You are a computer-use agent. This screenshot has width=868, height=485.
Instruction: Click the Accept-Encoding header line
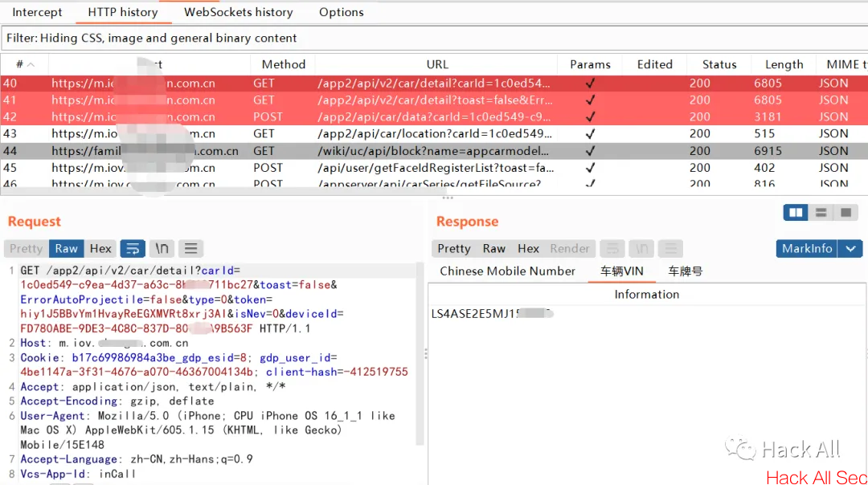117,401
